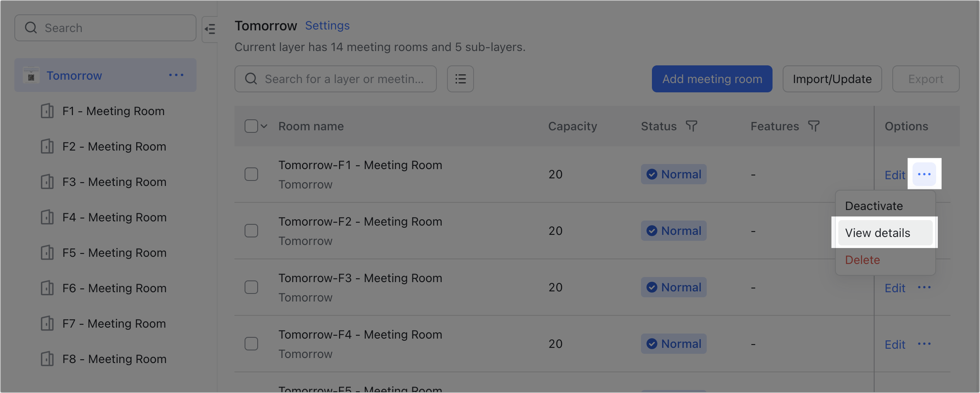This screenshot has height=393, width=980.
Task: Select View details from context menu
Action: click(878, 233)
